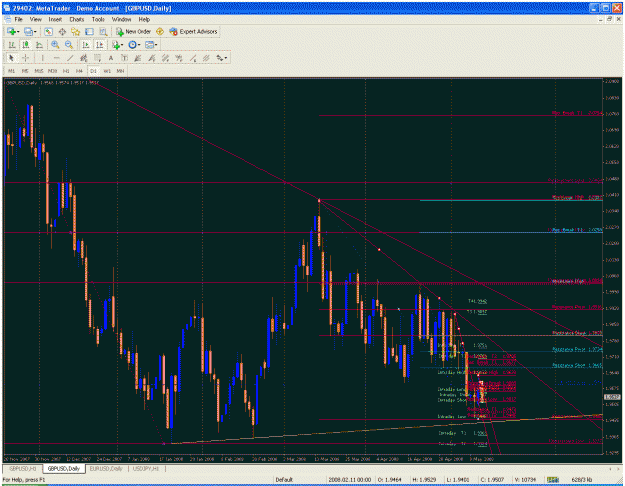Open the Tools menu
Viewport: 625px width, 486px height.
[x=98, y=19]
